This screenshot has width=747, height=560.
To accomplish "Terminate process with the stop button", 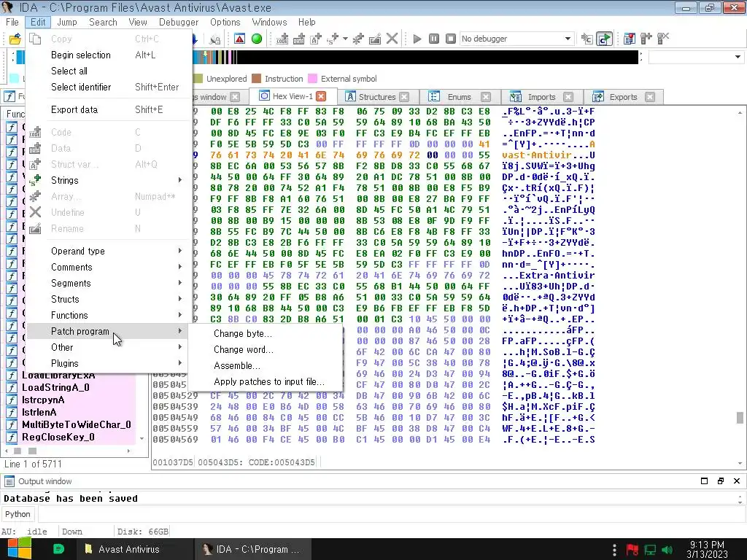I will pos(451,39).
